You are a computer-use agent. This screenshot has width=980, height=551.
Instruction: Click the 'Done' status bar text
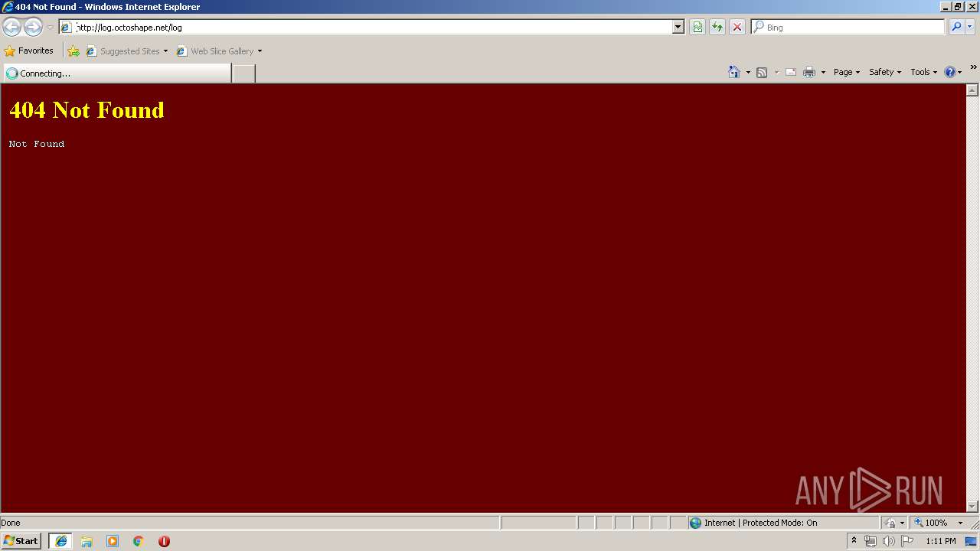tap(11, 523)
